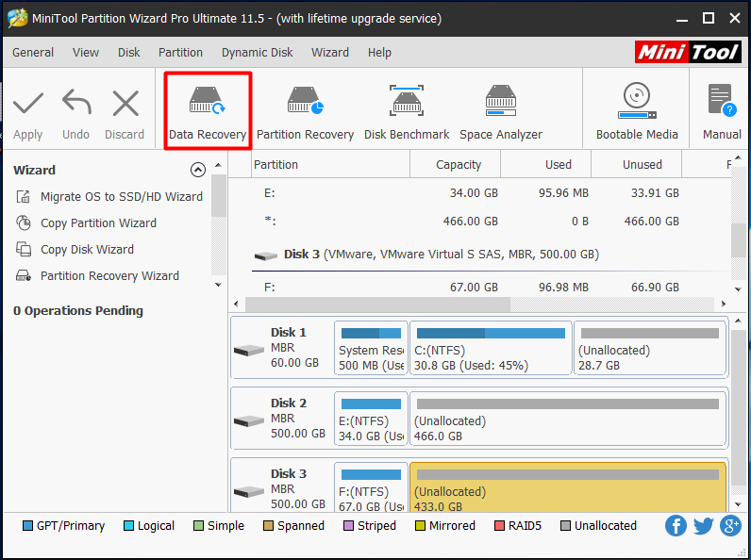Image resolution: width=751 pixels, height=560 pixels.
Task: Click the disk map scroll up arrow
Action: [738, 321]
